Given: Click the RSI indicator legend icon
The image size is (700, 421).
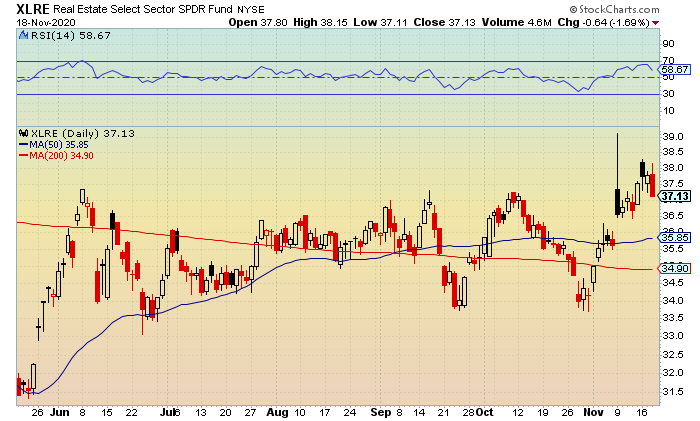Looking at the screenshot, I should [x=24, y=35].
